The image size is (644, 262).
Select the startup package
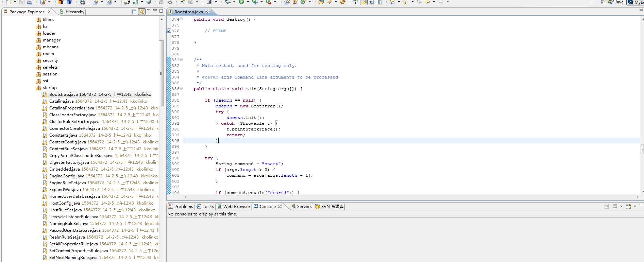pos(47,88)
